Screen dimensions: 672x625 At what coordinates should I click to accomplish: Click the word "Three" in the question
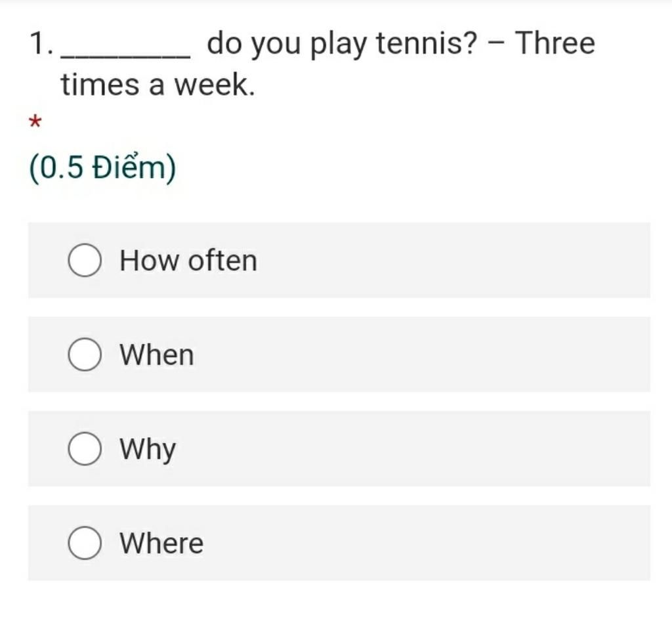point(555,43)
